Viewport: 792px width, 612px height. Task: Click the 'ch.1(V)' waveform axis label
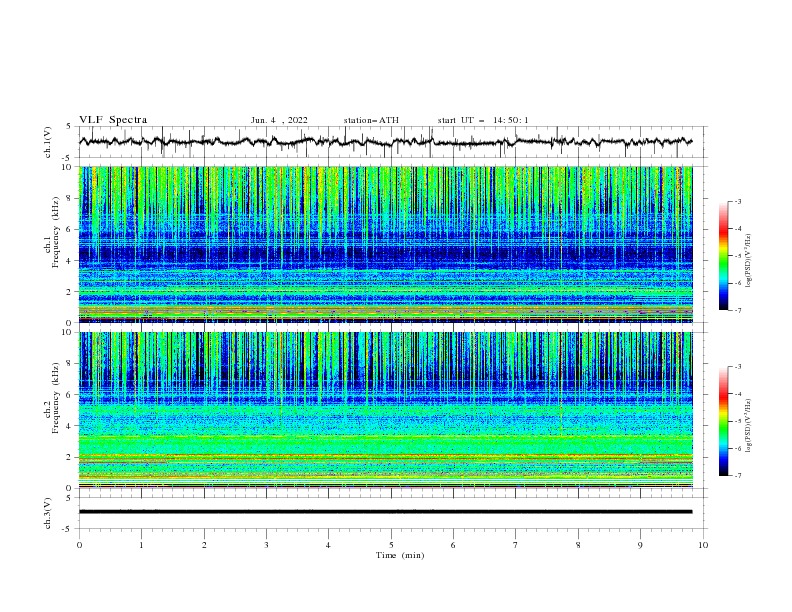(48, 142)
